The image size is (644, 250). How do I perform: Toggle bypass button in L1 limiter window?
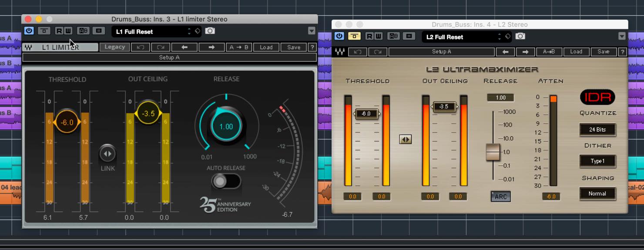click(44, 31)
